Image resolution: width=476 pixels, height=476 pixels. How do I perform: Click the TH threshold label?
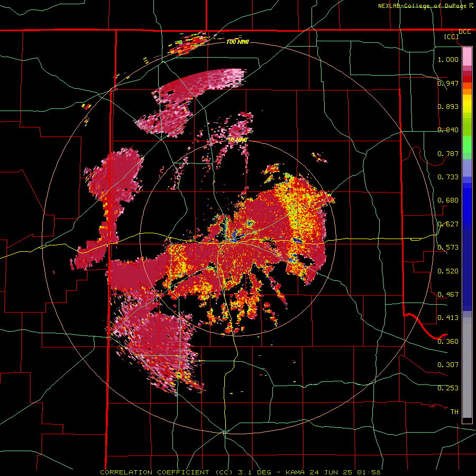[x=454, y=412]
